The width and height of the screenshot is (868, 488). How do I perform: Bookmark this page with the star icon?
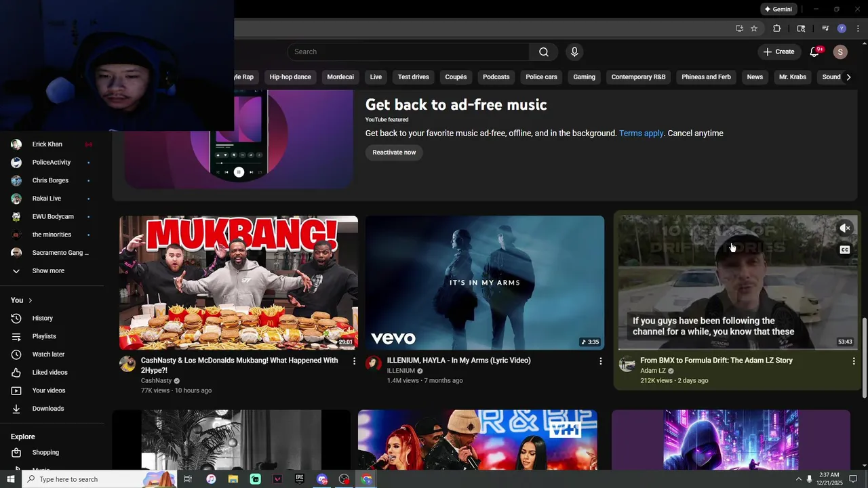pyautogui.click(x=754, y=28)
